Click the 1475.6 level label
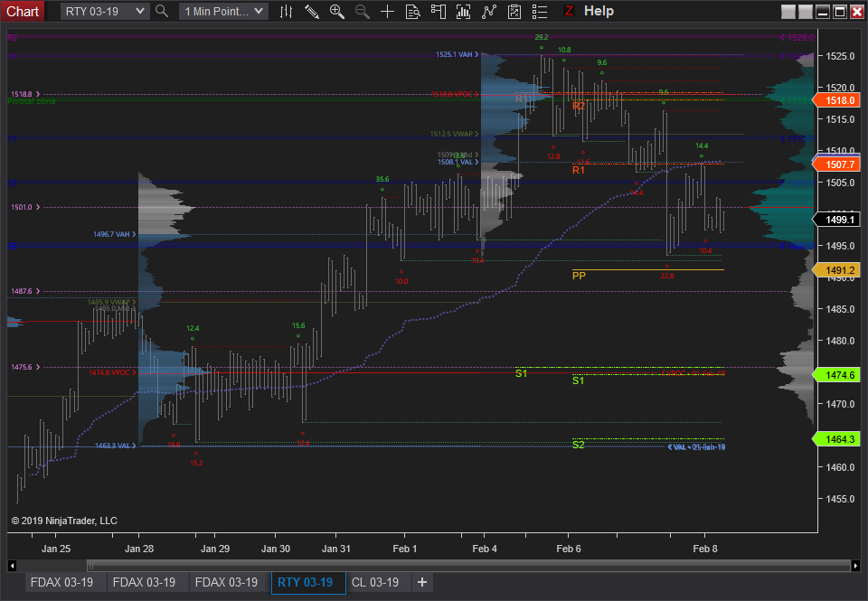 coord(25,367)
